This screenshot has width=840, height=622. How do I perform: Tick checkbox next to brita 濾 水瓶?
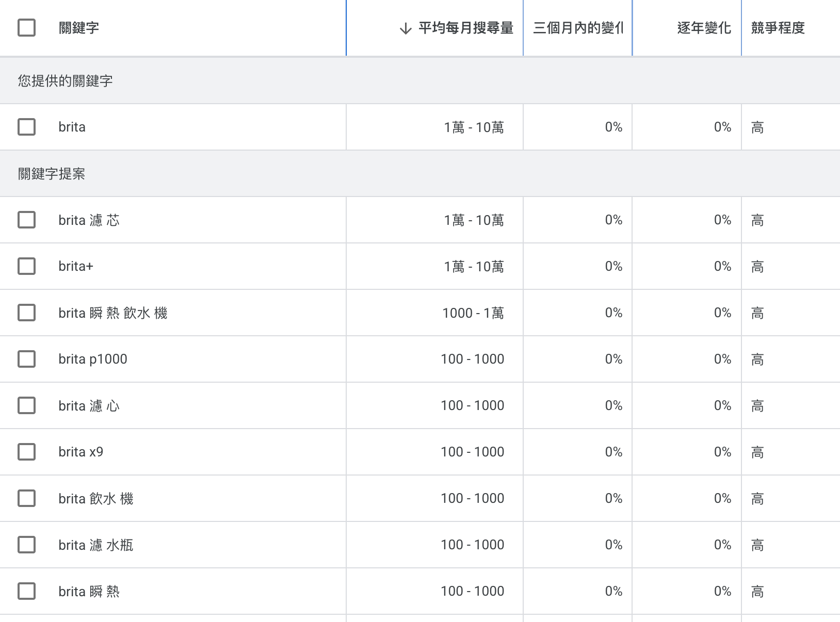point(27,545)
